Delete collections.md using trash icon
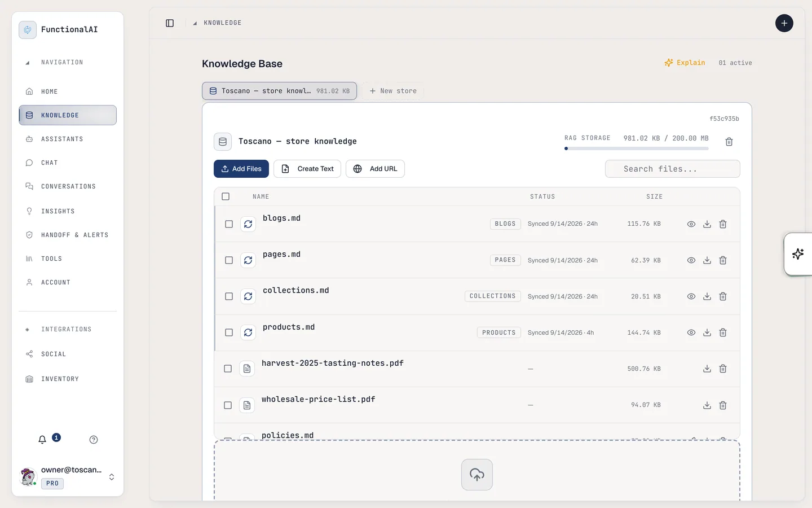This screenshot has height=508, width=812. (723, 296)
